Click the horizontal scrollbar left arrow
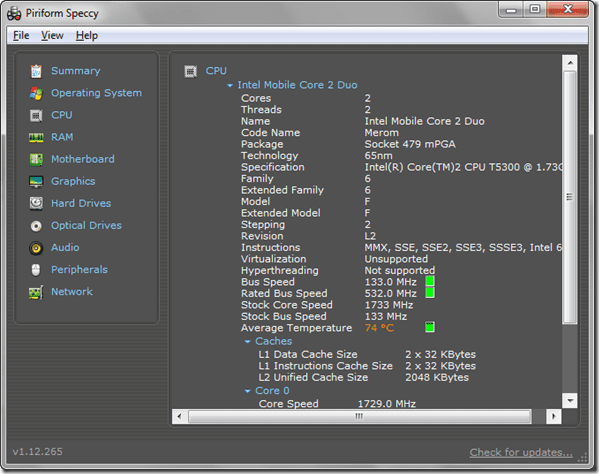The width and height of the screenshot is (599, 474). click(x=180, y=417)
